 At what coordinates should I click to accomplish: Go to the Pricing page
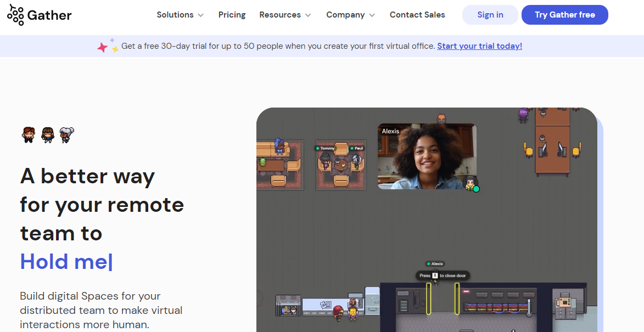[232, 15]
